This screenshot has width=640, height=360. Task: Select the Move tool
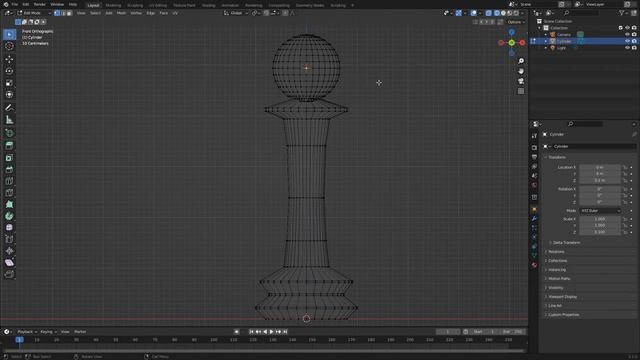pos(9,59)
